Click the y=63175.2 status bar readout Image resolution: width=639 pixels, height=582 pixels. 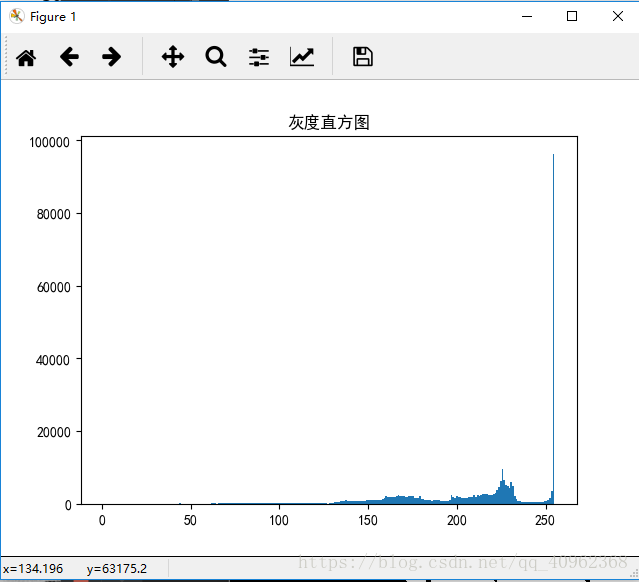[x=117, y=569]
